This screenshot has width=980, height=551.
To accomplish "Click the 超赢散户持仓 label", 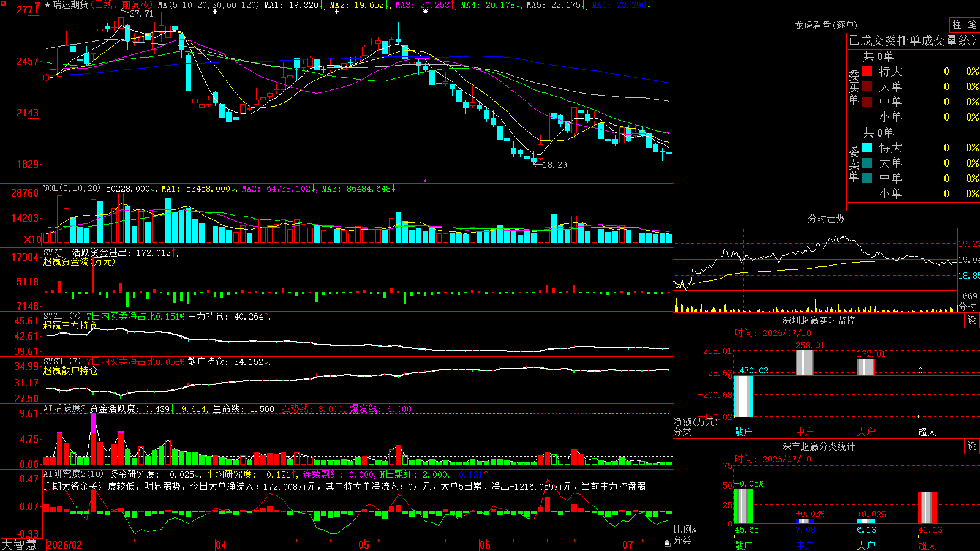I will 70,370.
